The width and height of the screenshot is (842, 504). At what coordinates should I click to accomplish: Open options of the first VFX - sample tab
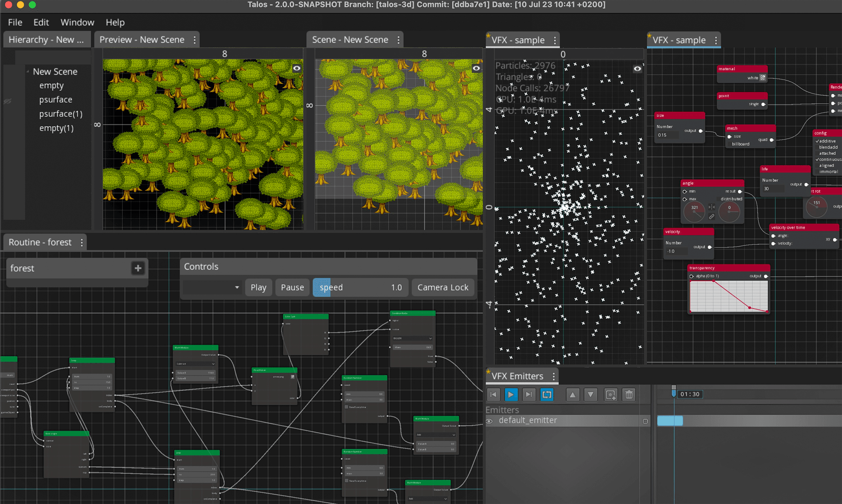(555, 40)
